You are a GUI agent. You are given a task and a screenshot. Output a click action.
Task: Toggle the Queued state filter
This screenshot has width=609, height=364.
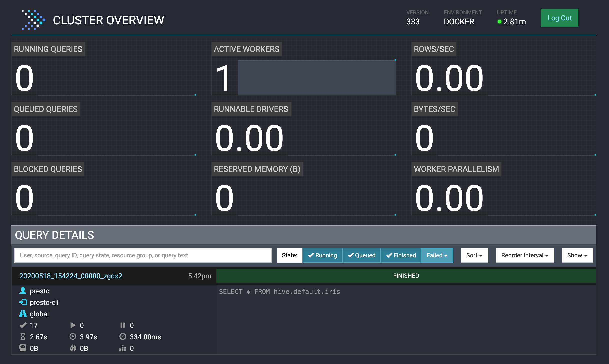click(361, 255)
